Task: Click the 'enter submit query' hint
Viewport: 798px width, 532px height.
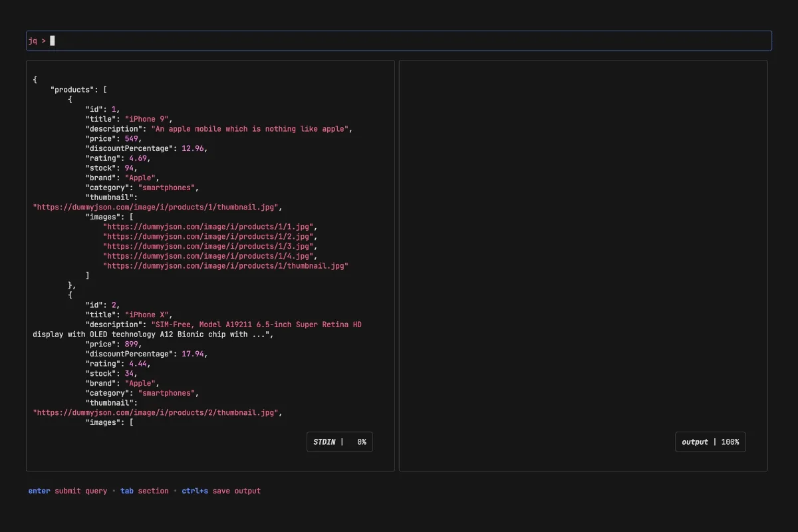Action: coord(67,491)
